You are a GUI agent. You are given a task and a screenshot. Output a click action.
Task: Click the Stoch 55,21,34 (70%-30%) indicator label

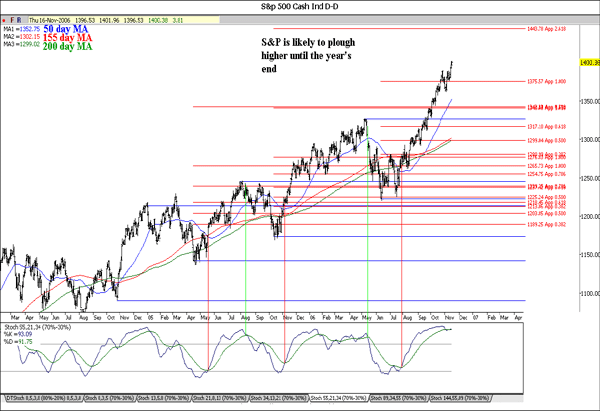(x=38, y=327)
